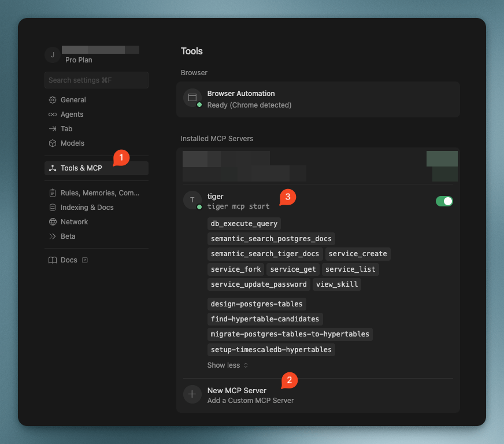
Task: Click the Browser Automation window icon
Action: click(192, 98)
